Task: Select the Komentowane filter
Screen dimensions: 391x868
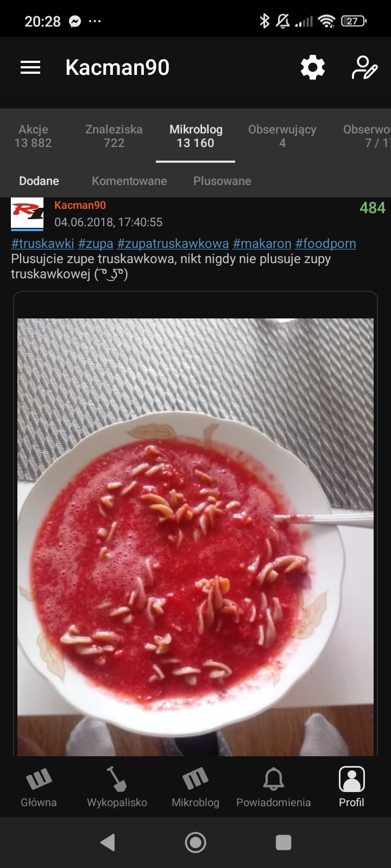Action: pos(129,181)
